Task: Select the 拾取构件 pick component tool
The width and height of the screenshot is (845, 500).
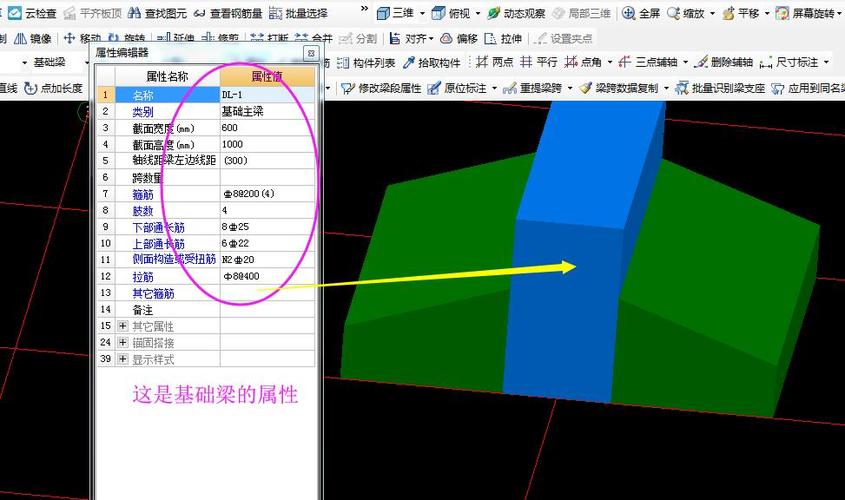Action: [x=431, y=63]
